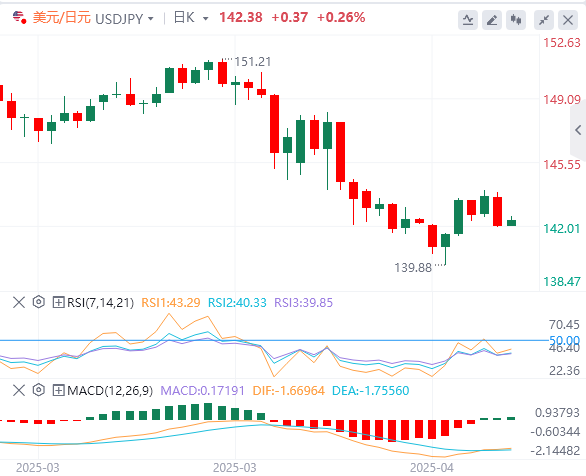Click the USD/JPY flag icon
This screenshot has width=586, height=476.
19,17
